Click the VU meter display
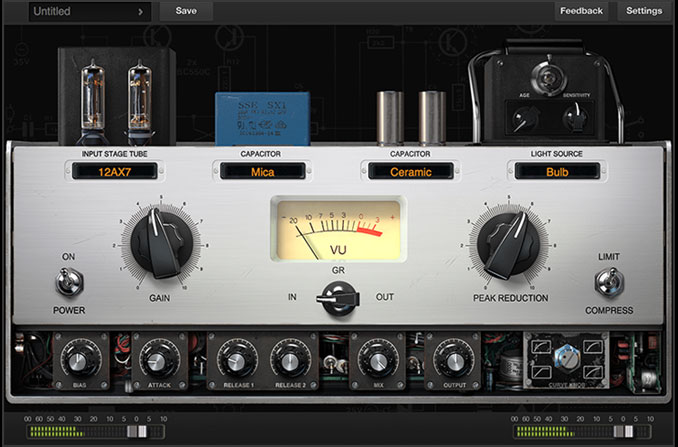Viewport: 678px width, 447px height. tap(338, 230)
